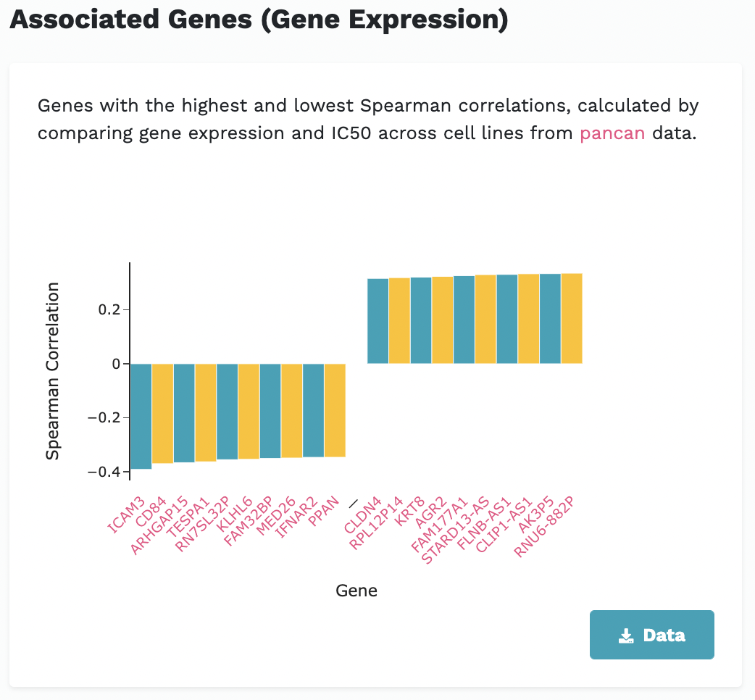Open the ICAM3 gene label link
Viewport: 755px width, 700px height.
[127, 515]
